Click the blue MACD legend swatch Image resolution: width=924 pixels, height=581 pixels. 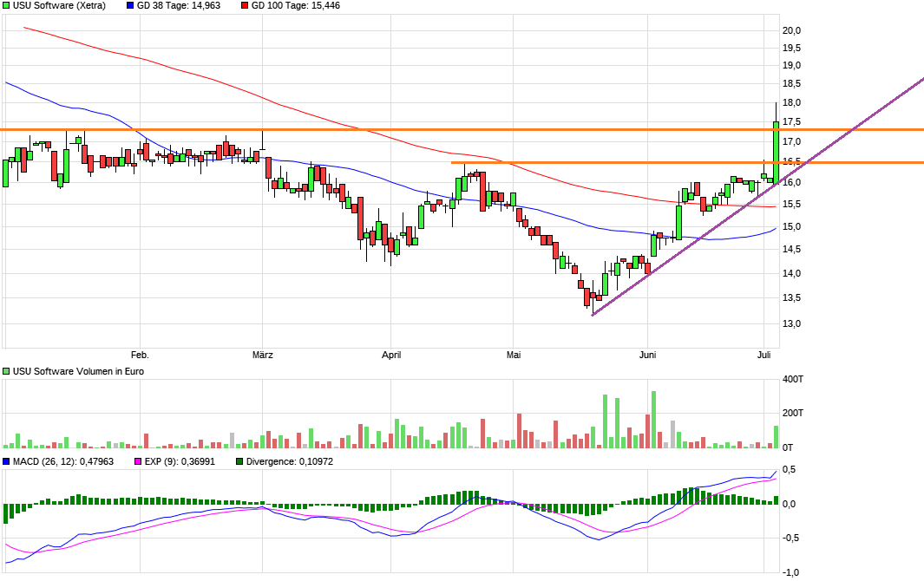point(6,461)
